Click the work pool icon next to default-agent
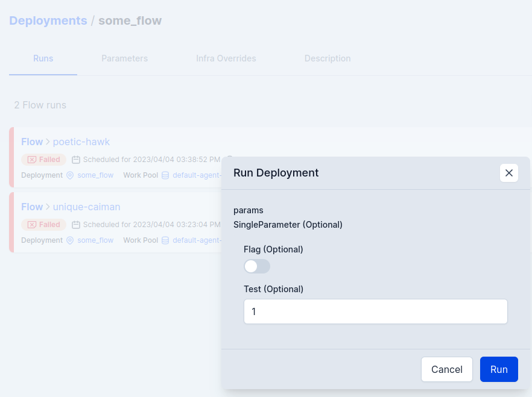Screen dimensions: 532x397 pyautogui.click(x=165, y=175)
